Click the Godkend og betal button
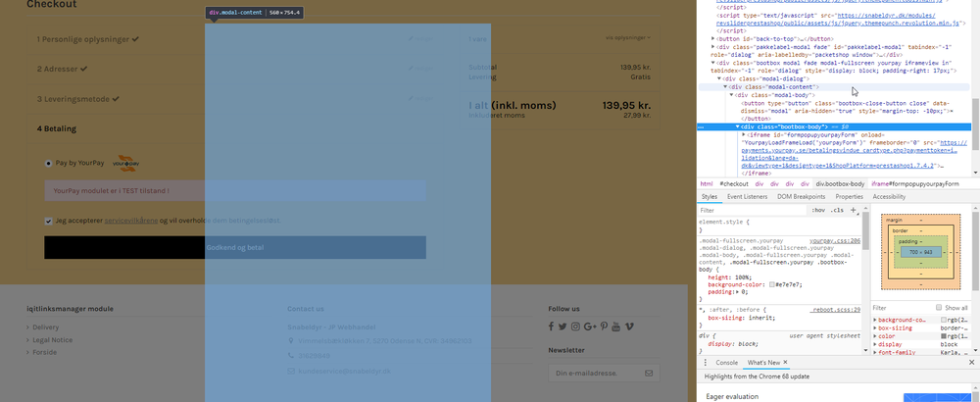 tap(235, 248)
